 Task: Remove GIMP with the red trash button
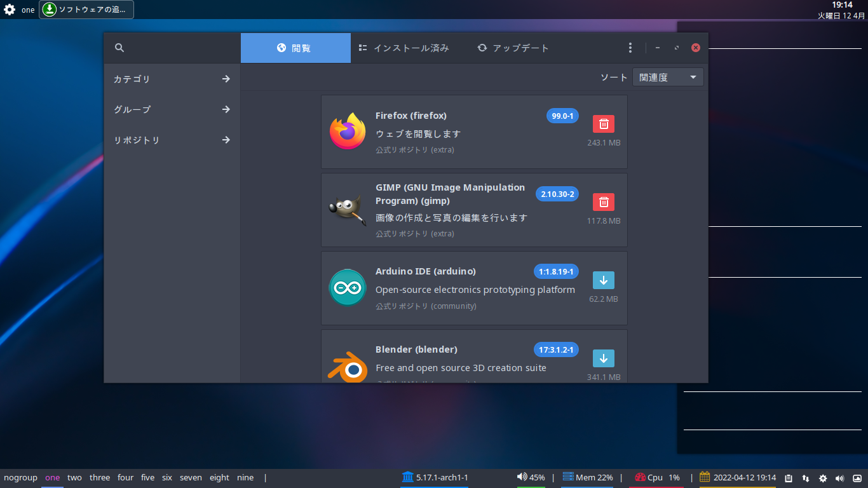coord(604,202)
